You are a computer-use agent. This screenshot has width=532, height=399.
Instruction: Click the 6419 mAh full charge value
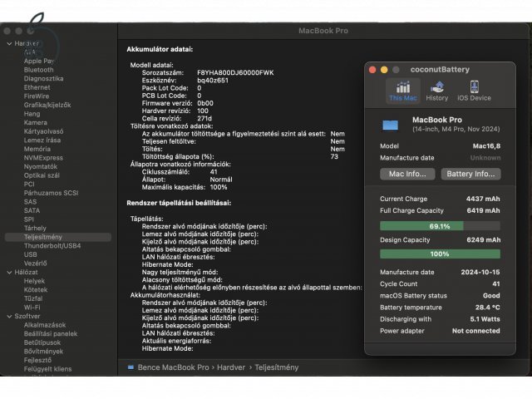point(483,210)
